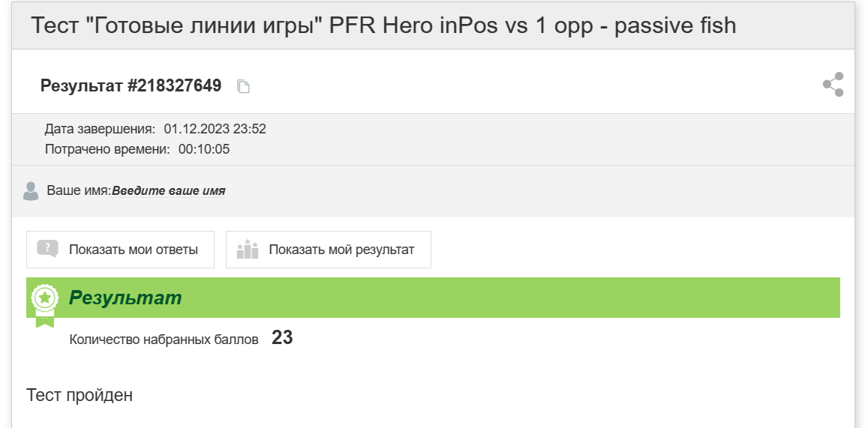Viewport: 868px width, 428px height.
Task: Click the question bubble icon in Показать мои ответы
Action: 47,249
